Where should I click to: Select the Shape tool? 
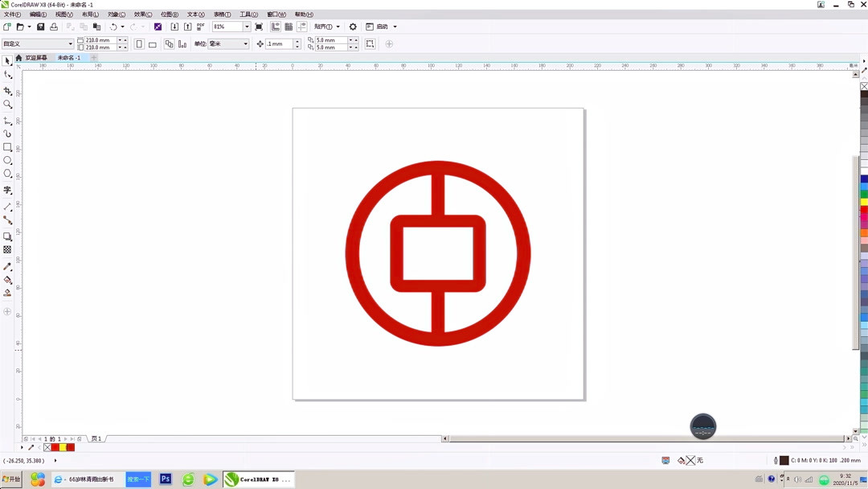pyautogui.click(x=8, y=73)
